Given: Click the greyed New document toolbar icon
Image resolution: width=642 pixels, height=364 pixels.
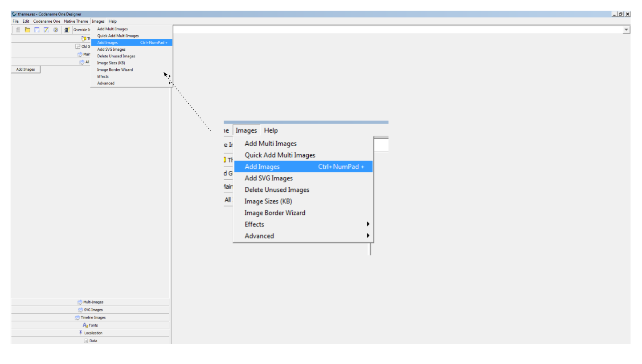Looking at the screenshot, I should tap(18, 30).
